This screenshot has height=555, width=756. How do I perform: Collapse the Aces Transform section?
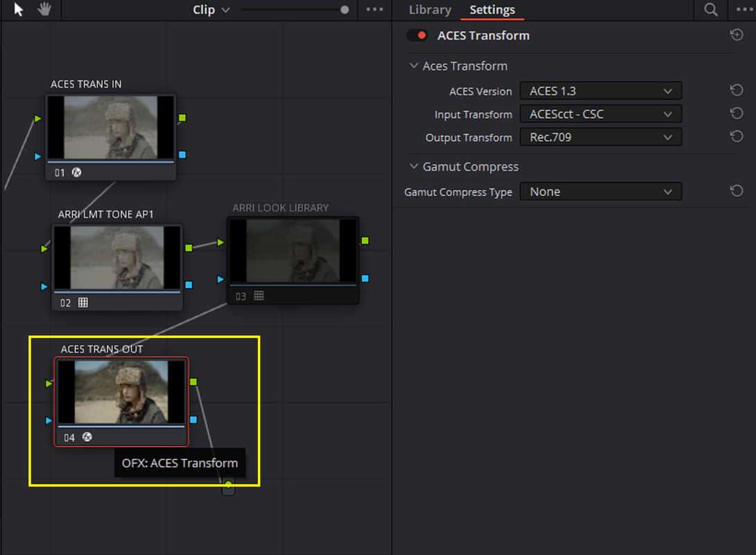pos(413,66)
